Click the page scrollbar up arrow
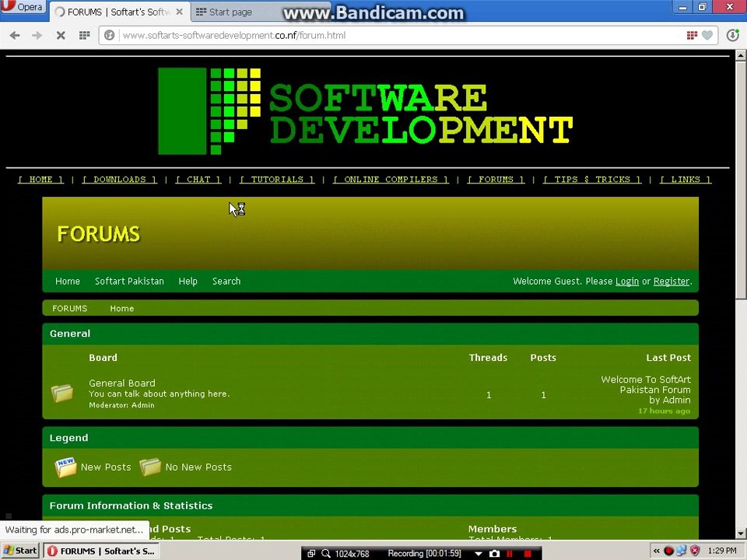Image resolution: width=747 pixels, height=560 pixels. 741,55
